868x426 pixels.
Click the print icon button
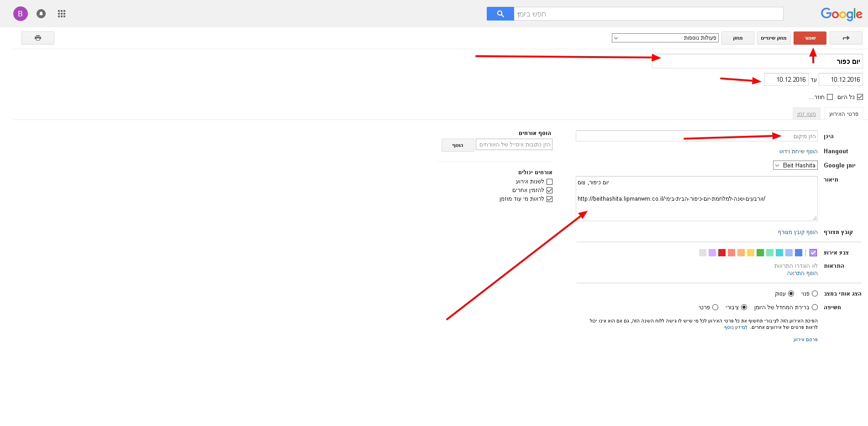tap(38, 38)
